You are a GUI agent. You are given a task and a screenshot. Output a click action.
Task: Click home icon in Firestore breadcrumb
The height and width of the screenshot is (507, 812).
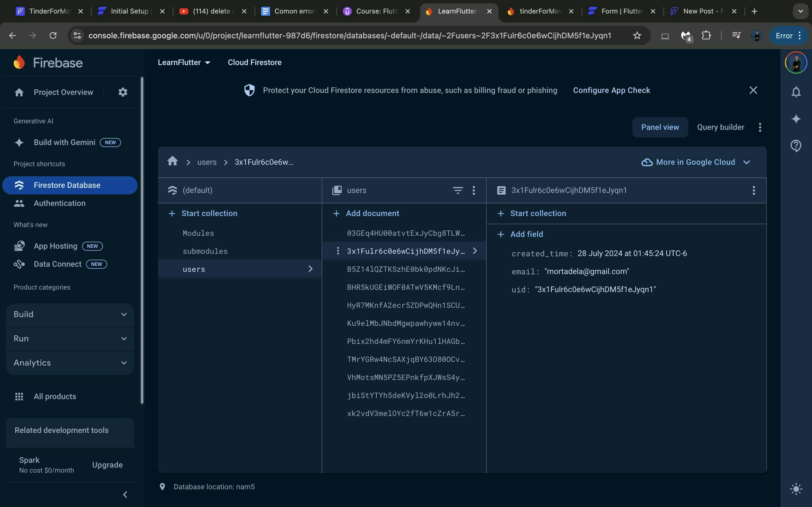[173, 162]
